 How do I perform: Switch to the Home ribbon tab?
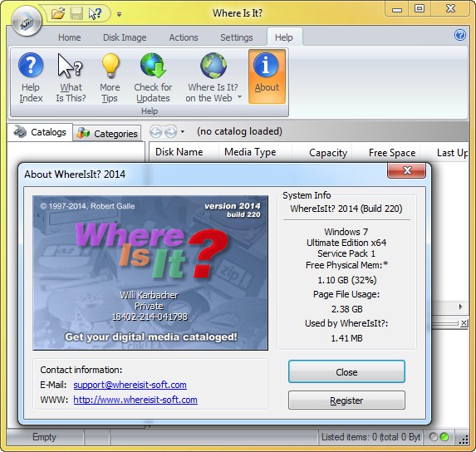click(70, 37)
